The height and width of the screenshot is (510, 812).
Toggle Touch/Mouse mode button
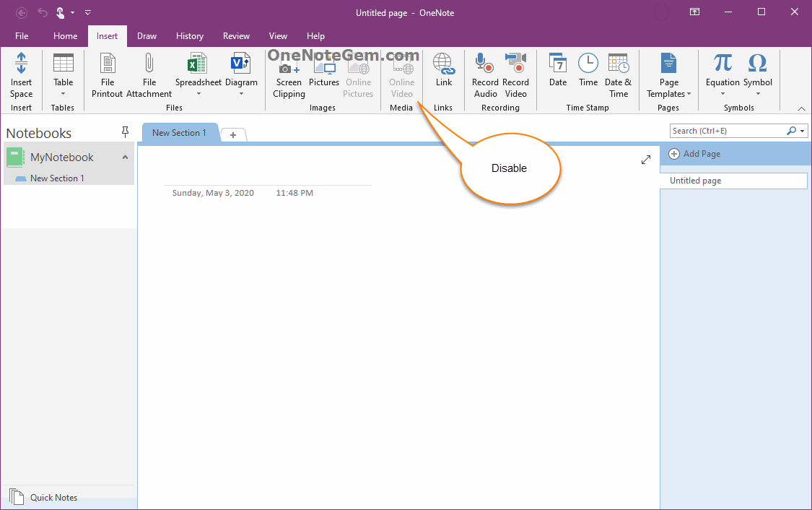click(60, 12)
